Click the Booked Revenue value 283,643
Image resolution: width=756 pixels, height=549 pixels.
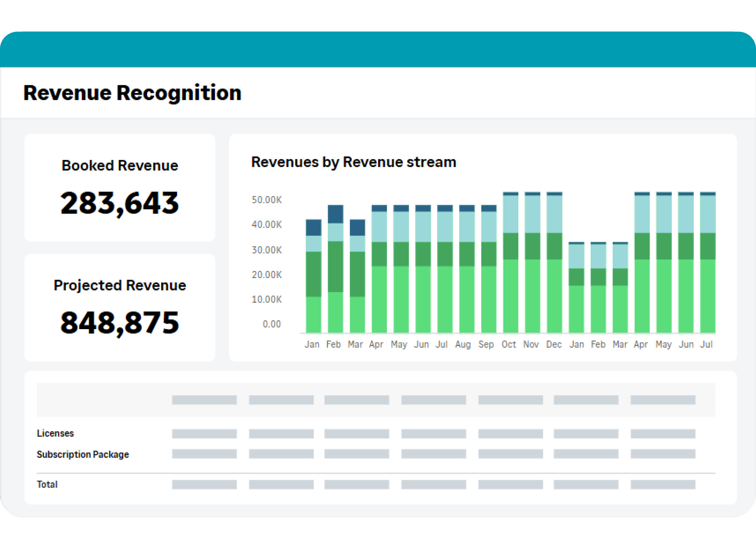(x=119, y=203)
